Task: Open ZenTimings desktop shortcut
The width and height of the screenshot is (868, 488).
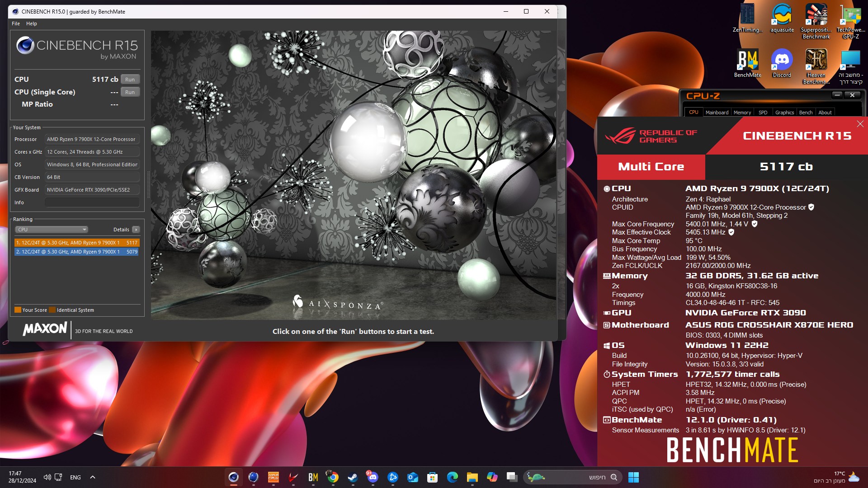Action: 747,18
